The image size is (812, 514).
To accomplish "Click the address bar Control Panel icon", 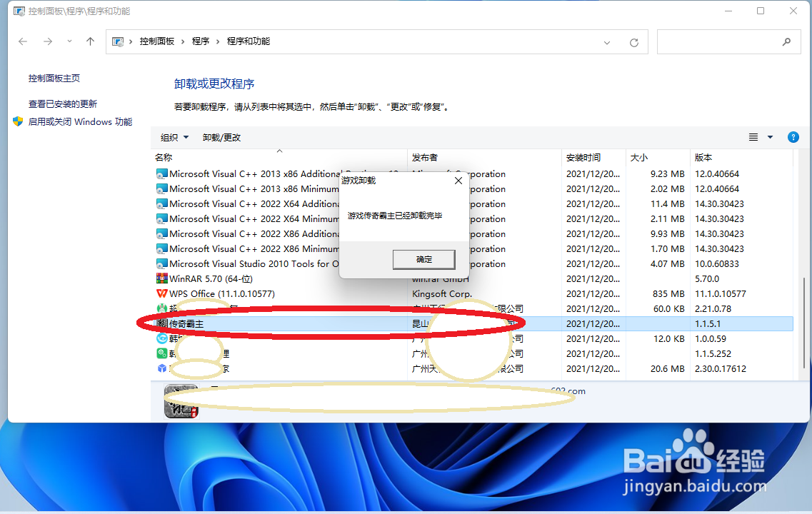I will click(x=118, y=41).
